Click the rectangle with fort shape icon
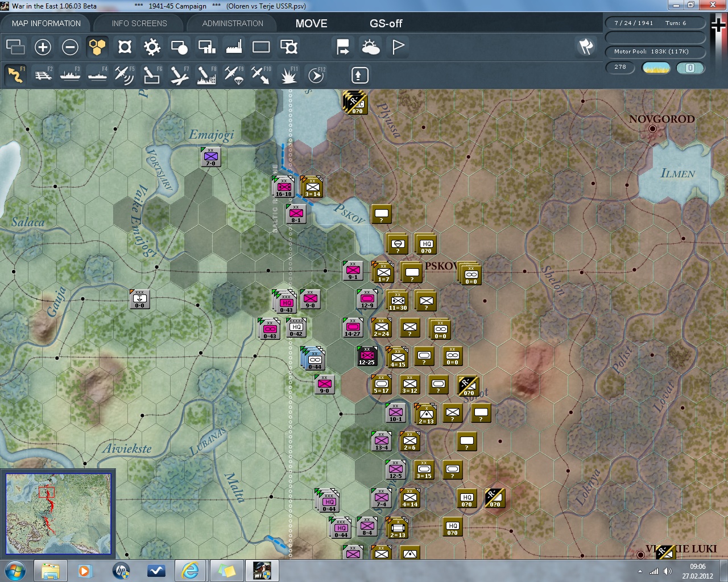 click(289, 47)
